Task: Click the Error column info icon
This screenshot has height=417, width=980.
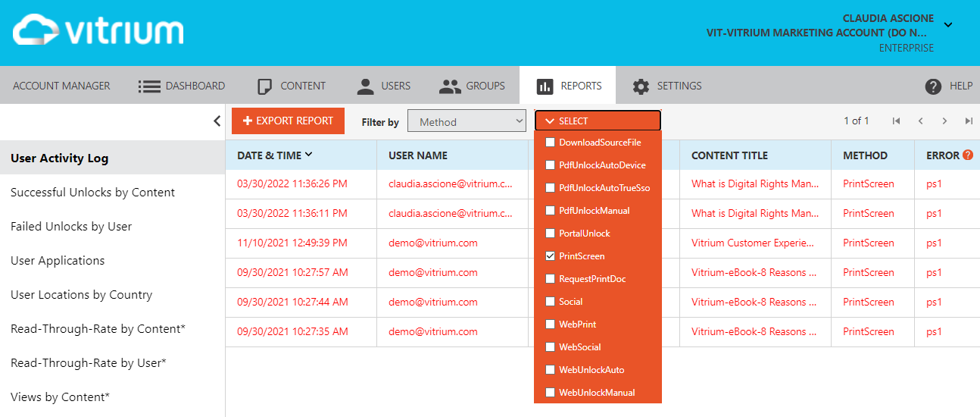Action: [968, 155]
